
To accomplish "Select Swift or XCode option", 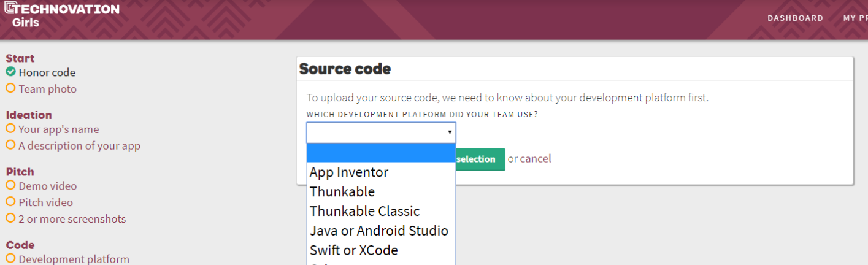I will coord(353,250).
